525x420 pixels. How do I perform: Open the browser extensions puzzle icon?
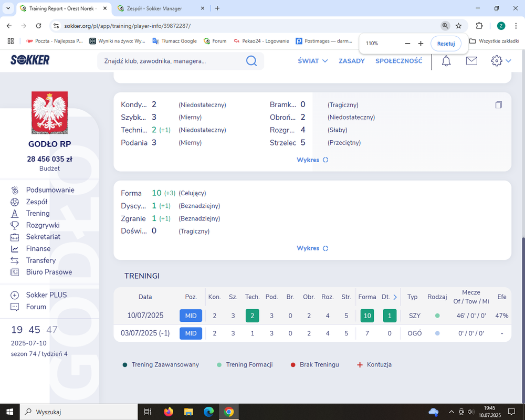click(x=479, y=26)
